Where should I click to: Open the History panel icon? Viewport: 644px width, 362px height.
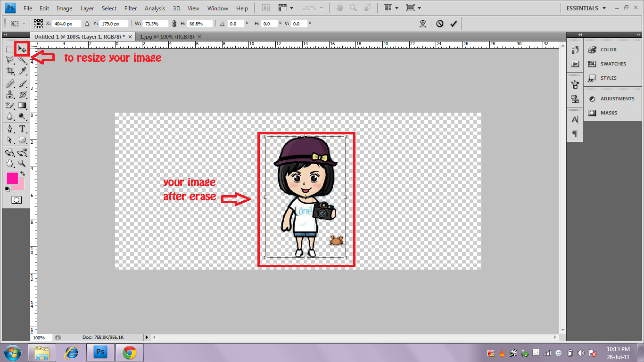(575, 49)
